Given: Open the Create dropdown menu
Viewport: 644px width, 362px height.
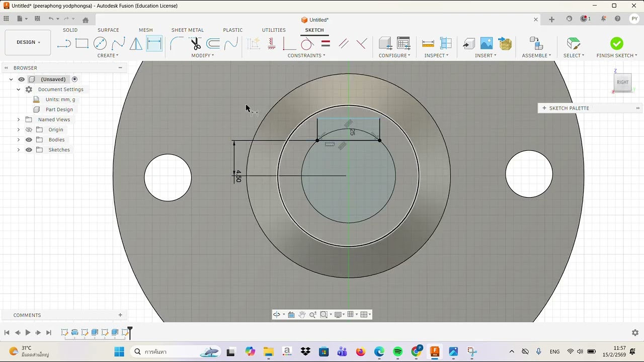Looking at the screenshot, I should point(108,55).
